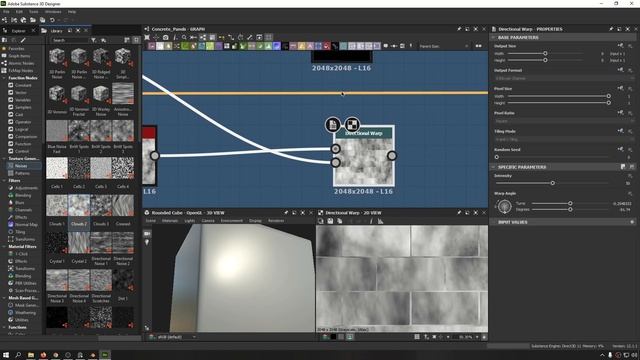Image resolution: width=640 pixels, height=360 pixels.
Task: Toggle the double-dot icon right of Parent Size
Action: point(478,46)
